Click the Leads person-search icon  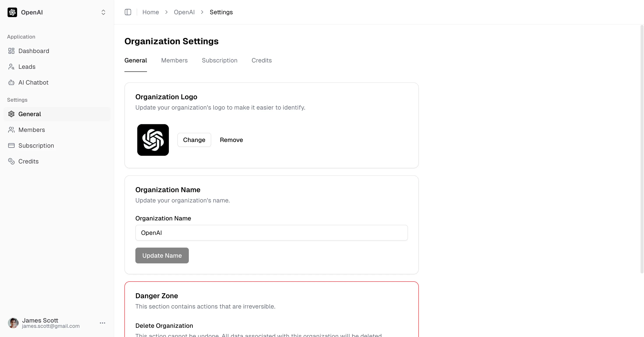11,67
